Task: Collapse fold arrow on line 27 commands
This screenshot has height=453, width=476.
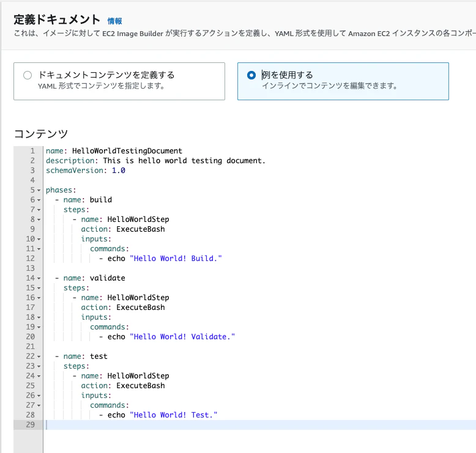Action: [39, 406]
